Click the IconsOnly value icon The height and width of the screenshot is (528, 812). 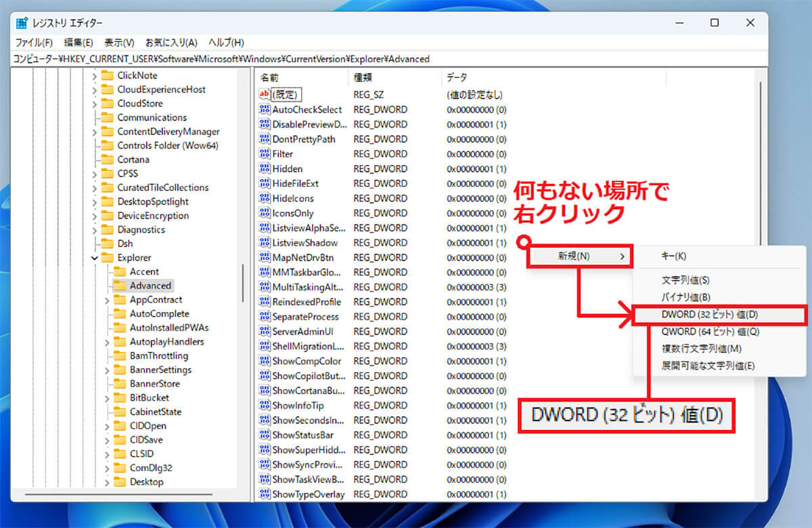(265, 213)
